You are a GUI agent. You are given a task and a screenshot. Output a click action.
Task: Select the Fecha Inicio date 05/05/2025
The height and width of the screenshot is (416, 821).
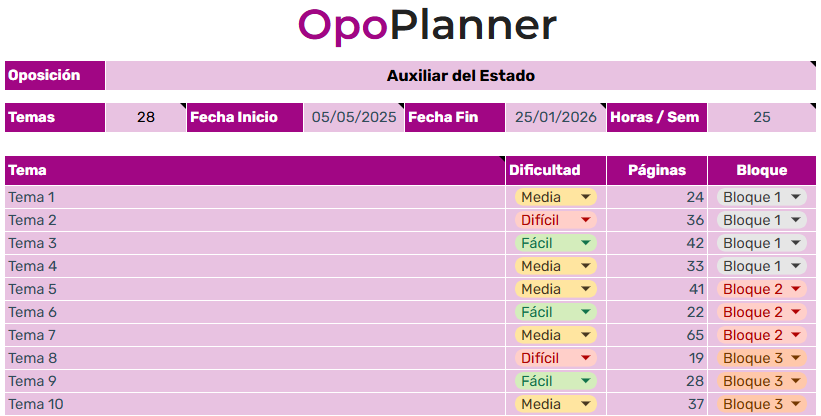coord(354,117)
